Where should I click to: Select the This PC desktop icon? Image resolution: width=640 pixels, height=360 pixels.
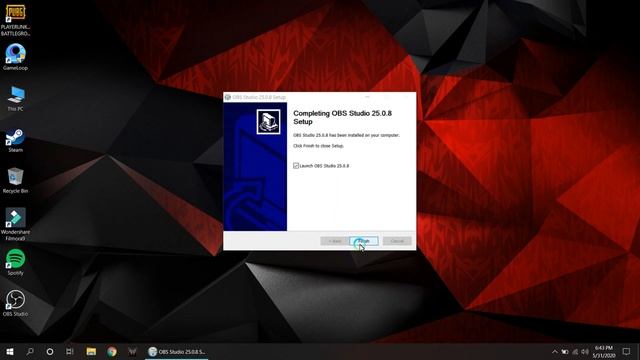coord(16,98)
